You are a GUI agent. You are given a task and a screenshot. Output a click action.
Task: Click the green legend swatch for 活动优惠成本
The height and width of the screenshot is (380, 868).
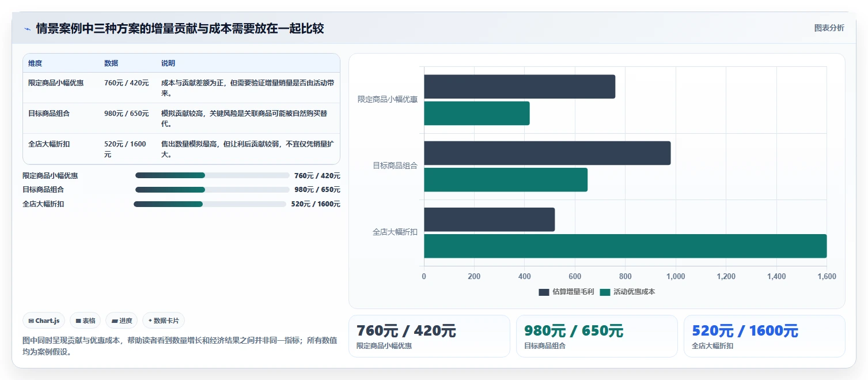tap(605, 292)
